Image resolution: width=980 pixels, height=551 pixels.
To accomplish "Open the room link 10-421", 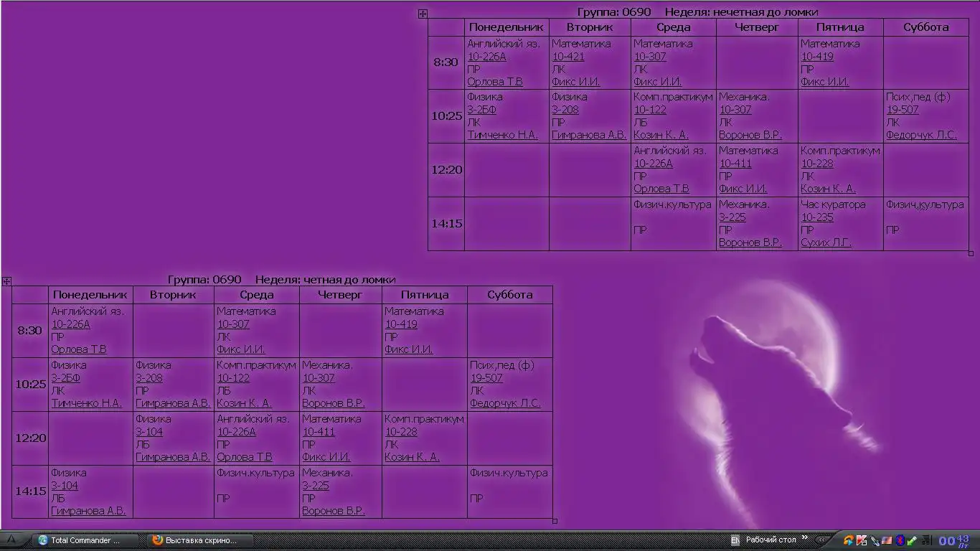I will tap(567, 57).
